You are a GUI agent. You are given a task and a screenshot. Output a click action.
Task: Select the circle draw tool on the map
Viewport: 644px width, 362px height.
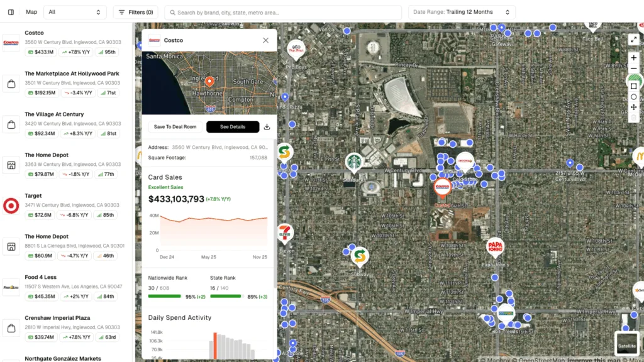[x=634, y=96]
